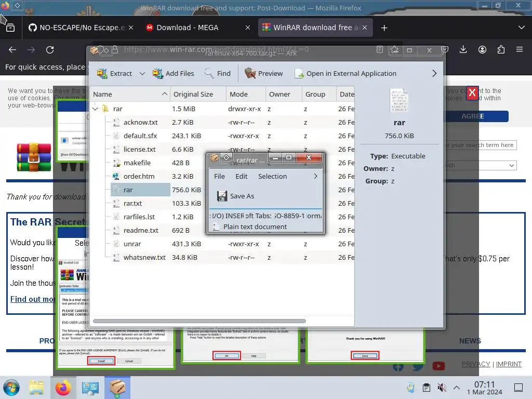Click the order.htm web file icon
Image resolution: width=532 pixels, height=399 pixels.
click(116, 177)
